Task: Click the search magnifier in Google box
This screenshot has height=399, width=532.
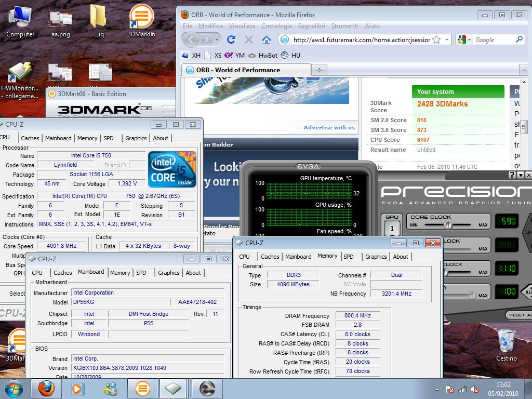Action: 519,39
